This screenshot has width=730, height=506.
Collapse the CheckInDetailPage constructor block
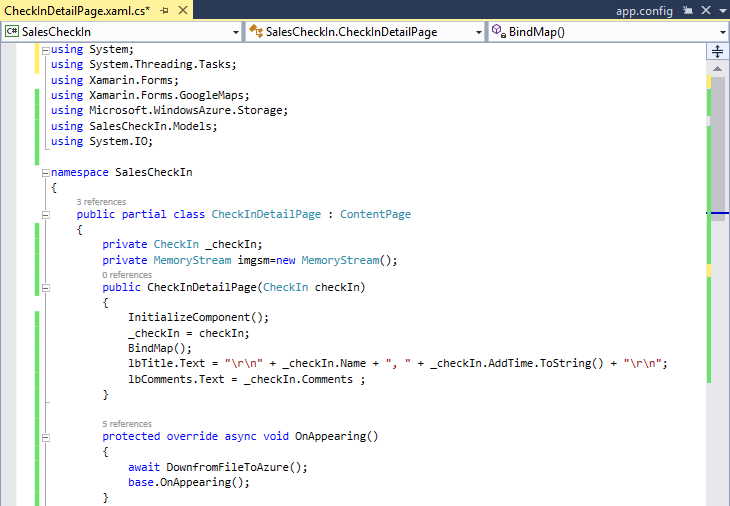tap(46, 288)
